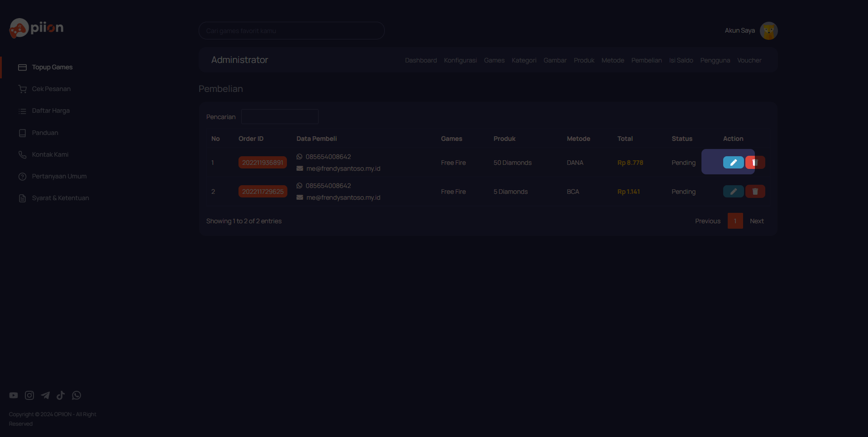Open Topup Games in sidebar

[52, 67]
